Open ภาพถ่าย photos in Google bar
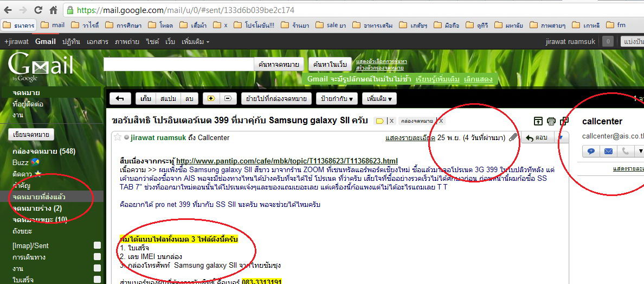644x284 pixels. pyautogui.click(x=127, y=42)
